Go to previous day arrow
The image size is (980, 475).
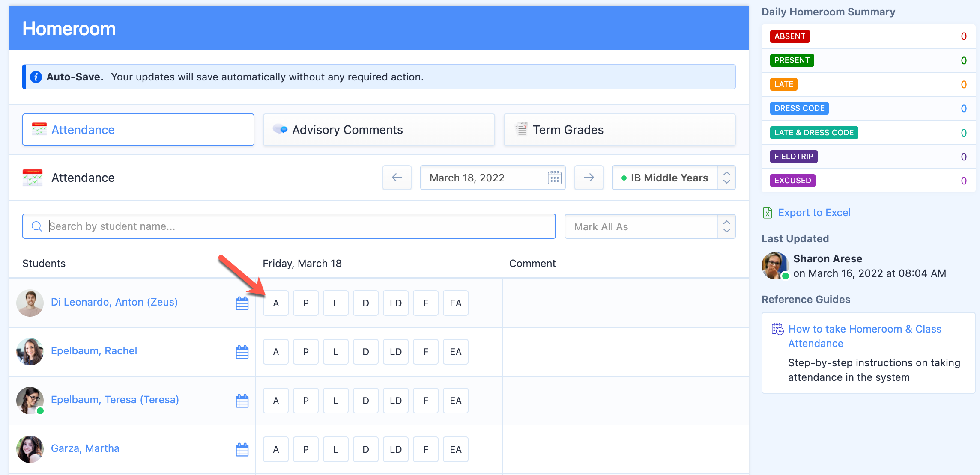[x=397, y=178]
